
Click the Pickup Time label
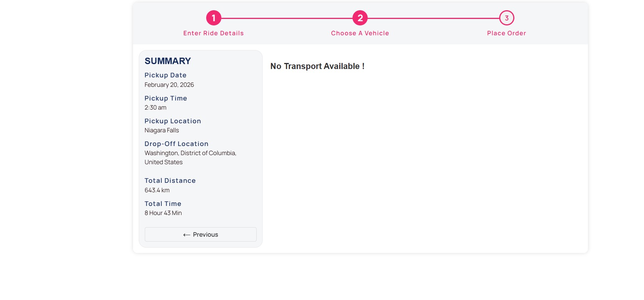point(166,98)
